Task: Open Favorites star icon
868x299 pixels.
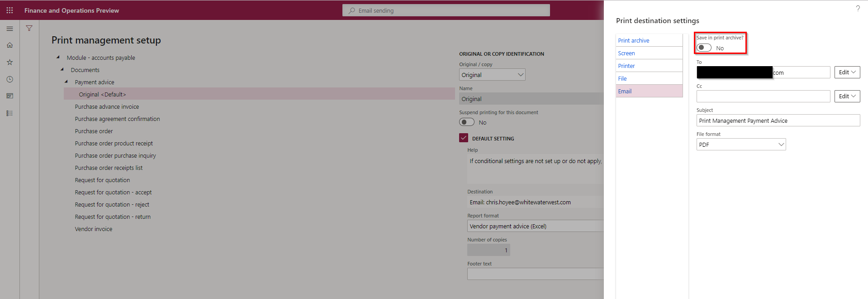Action: [x=9, y=62]
